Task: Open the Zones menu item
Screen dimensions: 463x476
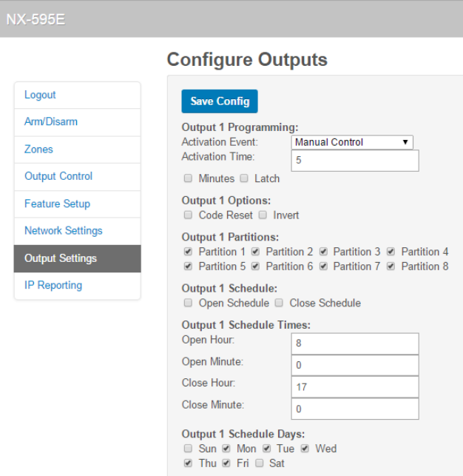Action: point(38,150)
